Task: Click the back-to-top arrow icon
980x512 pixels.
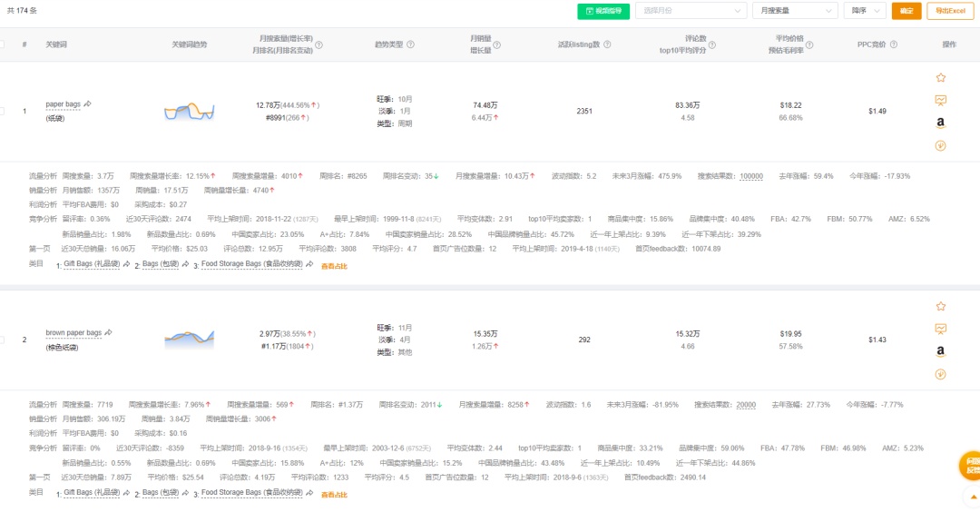Action: [x=973, y=497]
